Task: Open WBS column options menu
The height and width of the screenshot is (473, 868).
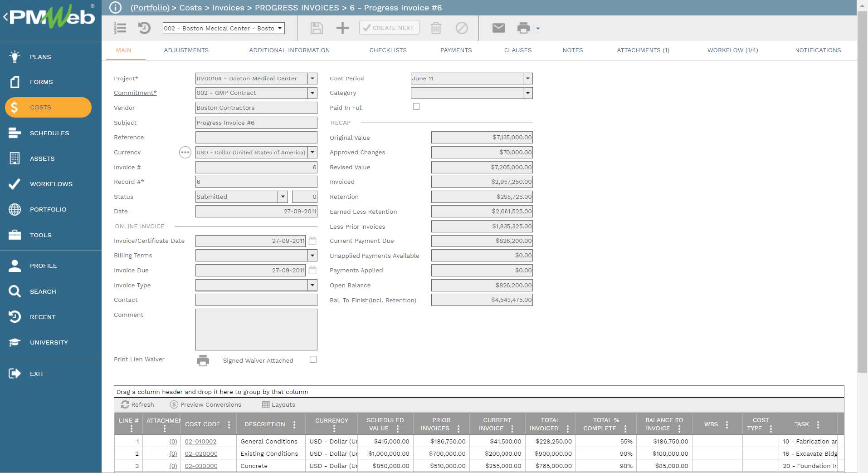Action: (727, 425)
